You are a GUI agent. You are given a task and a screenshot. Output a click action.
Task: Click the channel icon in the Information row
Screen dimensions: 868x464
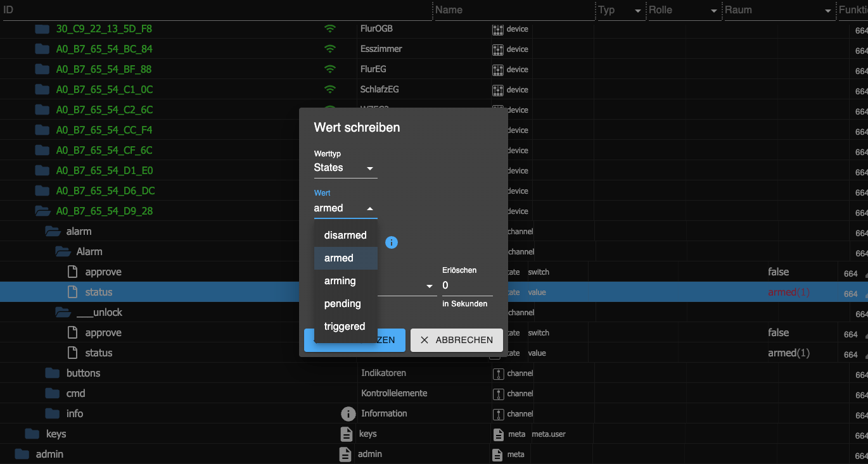point(498,414)
